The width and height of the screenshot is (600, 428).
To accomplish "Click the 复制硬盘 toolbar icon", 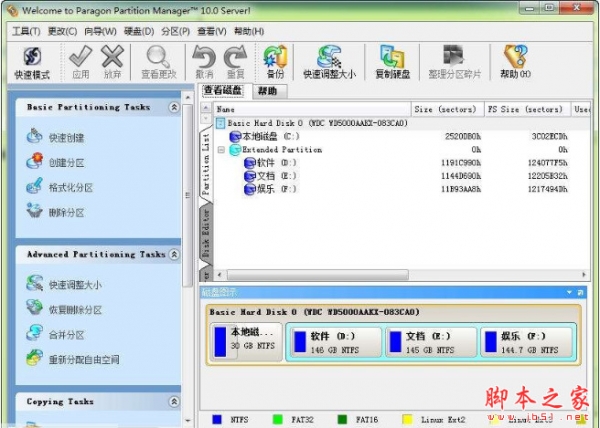I will tap(392, 62).
